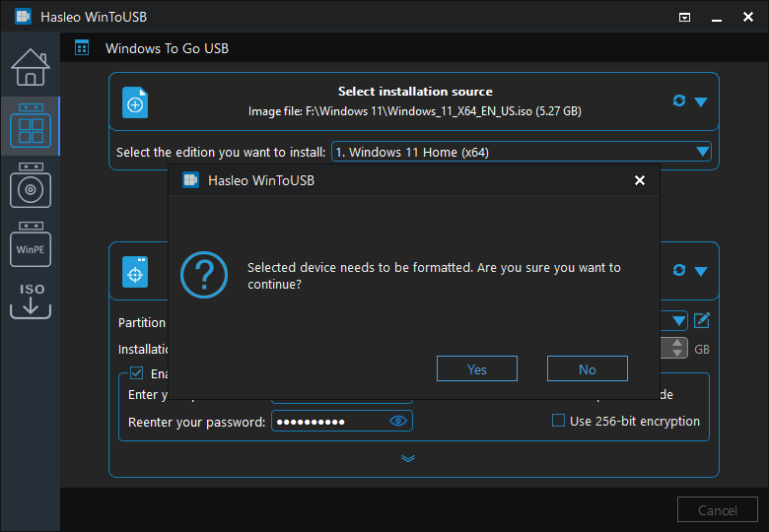Refresh the installation source list
This screenshot has height=532, width=769.
coord(679,100)
